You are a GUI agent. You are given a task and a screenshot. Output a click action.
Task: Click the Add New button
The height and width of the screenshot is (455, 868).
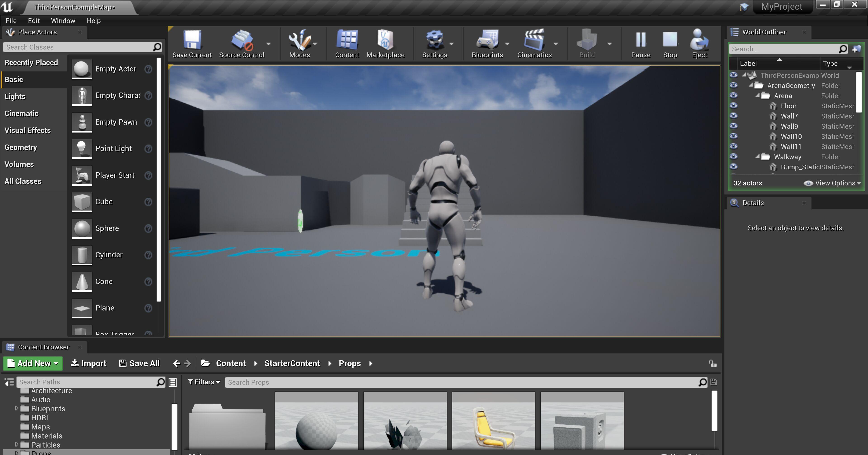click(x=33, y=363)
